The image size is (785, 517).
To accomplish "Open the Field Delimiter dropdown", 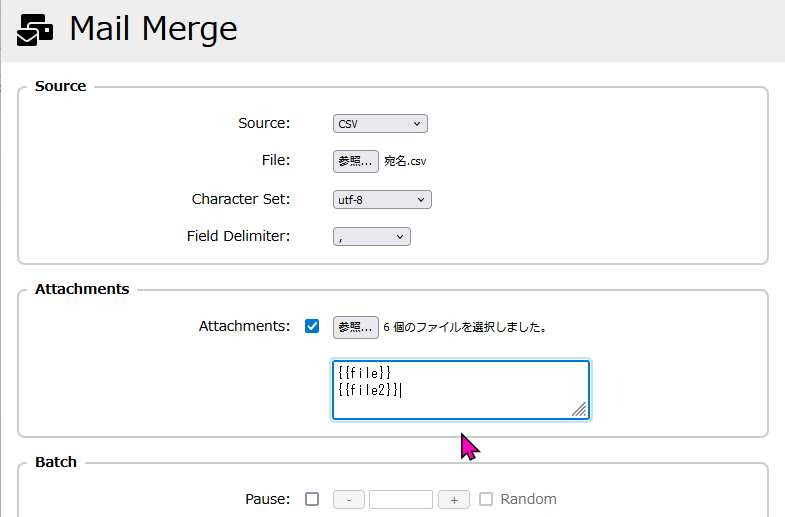I will (371, 237).
